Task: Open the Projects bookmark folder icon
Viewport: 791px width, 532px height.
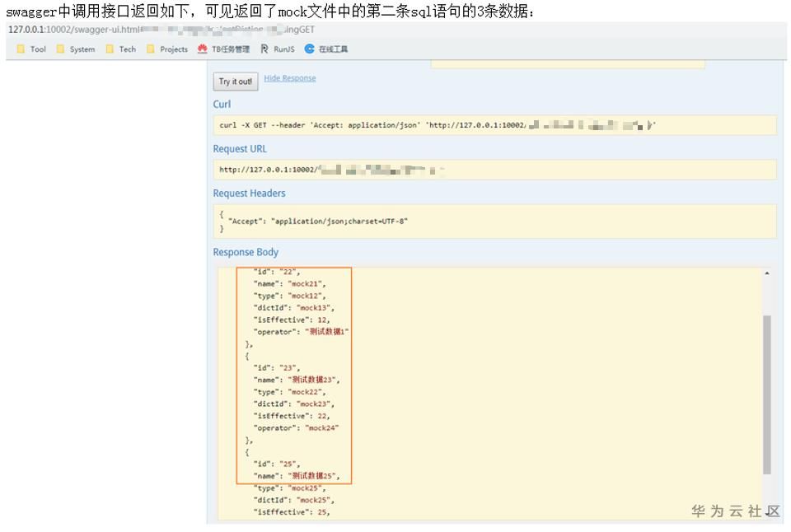Action: click(150, 49)
